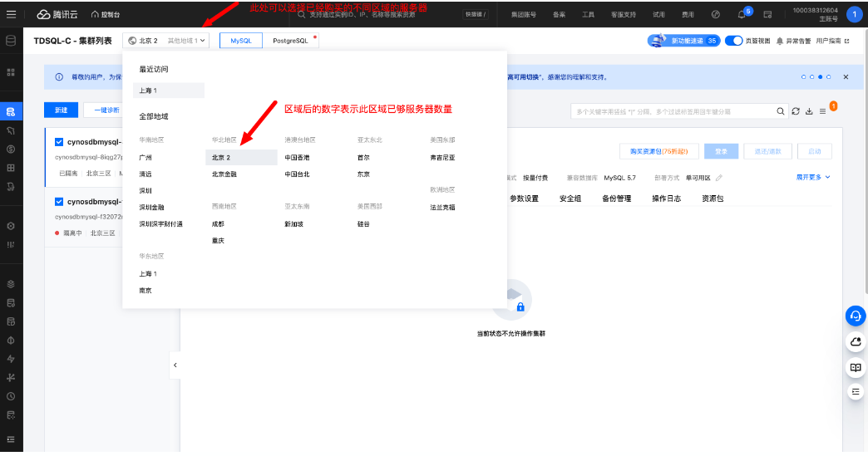Switch to the MySQL tab
868x456 pixels.
click(x=241, y=41)
